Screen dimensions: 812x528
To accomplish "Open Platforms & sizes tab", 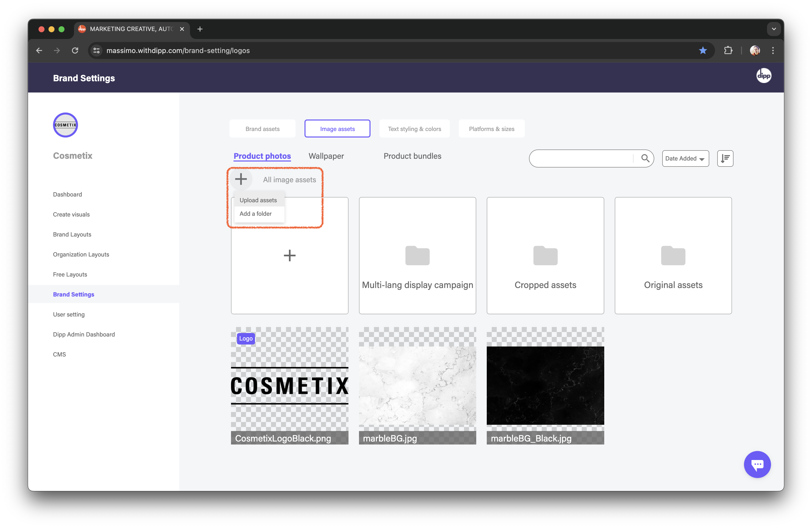I will pyautogui.click(x=491, y=128).
